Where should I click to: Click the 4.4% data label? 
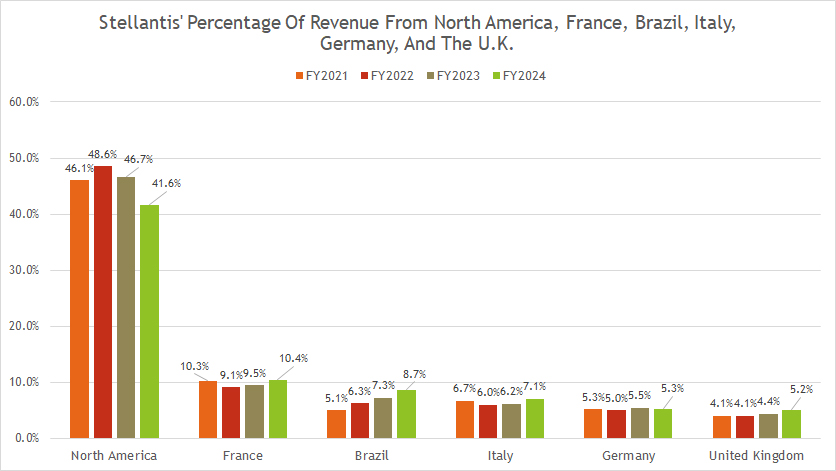click(x=768, y=402)
